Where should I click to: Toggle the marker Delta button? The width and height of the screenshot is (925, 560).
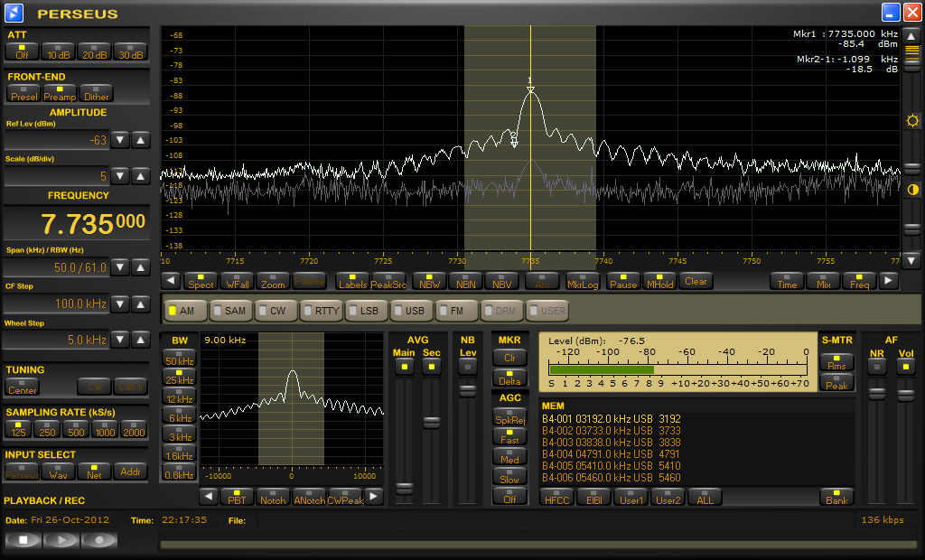click(509, 378)
